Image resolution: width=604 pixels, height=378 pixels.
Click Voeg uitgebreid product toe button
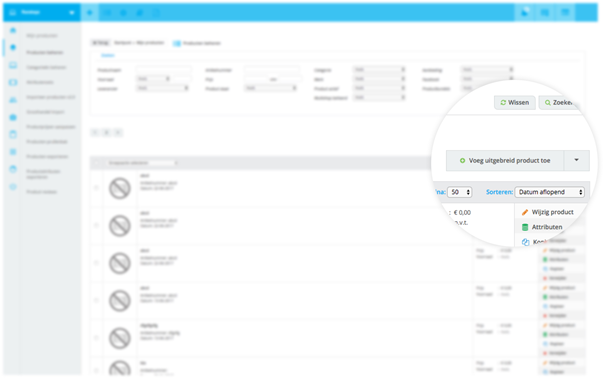tap(505, 161)
